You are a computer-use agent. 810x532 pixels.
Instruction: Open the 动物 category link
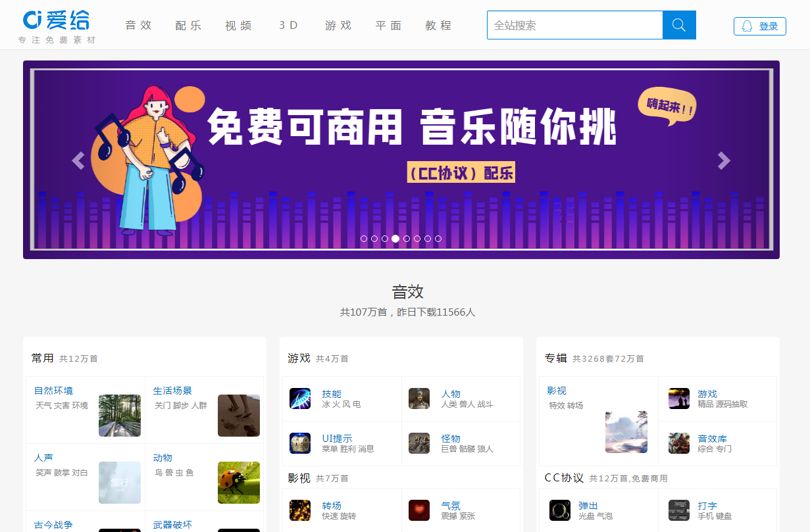[x=163, y=458]
